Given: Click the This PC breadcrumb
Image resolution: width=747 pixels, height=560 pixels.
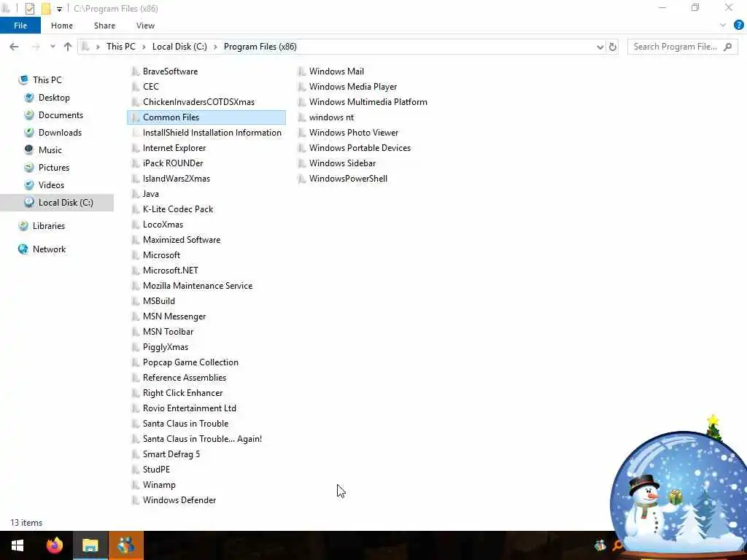Looking at the screenshot, I should (x=121, y=47).
